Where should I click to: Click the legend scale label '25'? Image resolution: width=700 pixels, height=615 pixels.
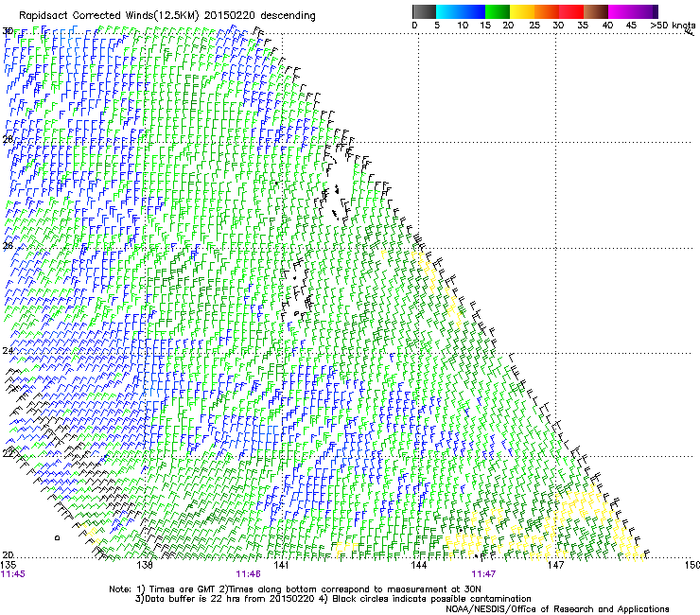[534, 26]
